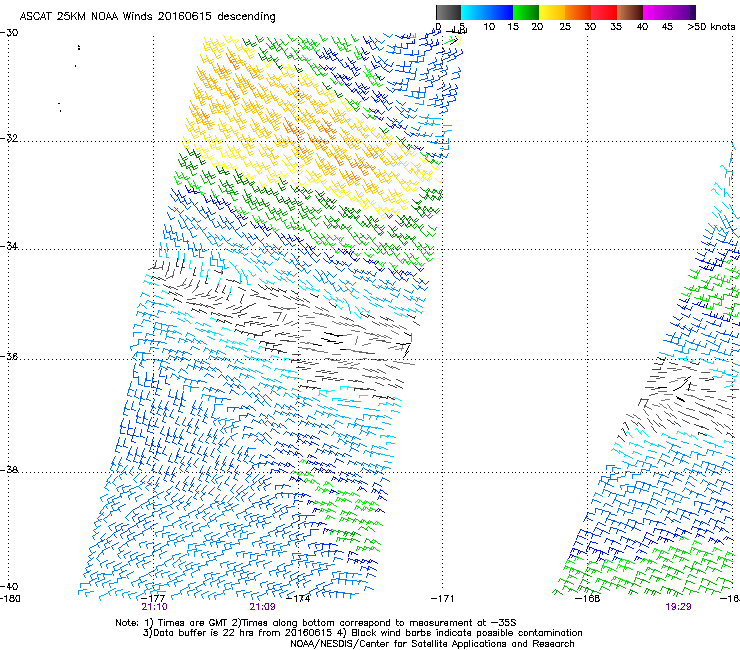Click the yellow 20-25 knot legend segment
The width and height of the screenshot is (740, 650).
552,12
